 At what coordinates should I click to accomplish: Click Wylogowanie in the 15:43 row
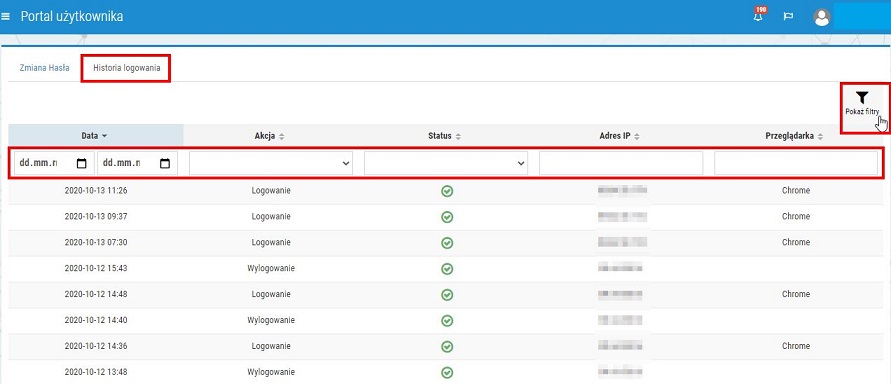point(271,268)
